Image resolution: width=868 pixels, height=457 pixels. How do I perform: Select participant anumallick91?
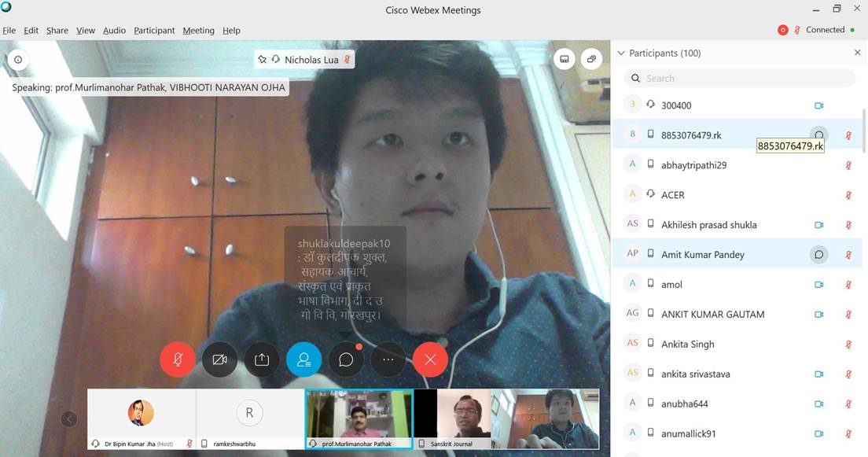[x=737, y=433]
